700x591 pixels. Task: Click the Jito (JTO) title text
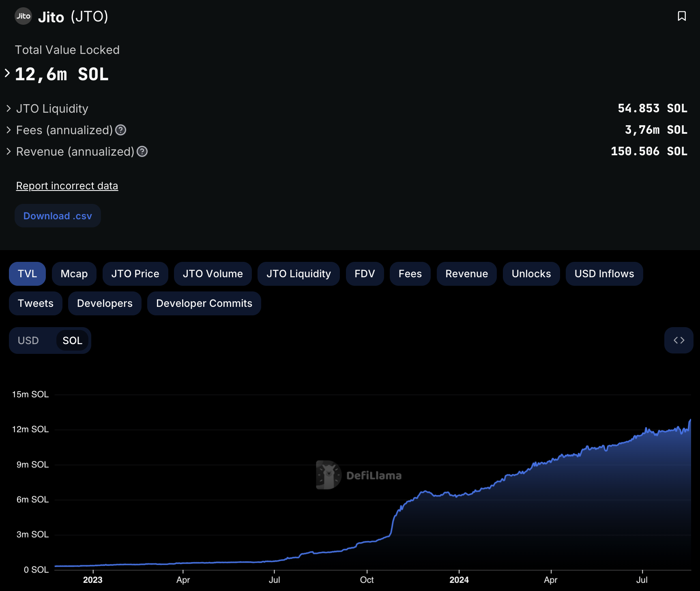tap(73, 17)
